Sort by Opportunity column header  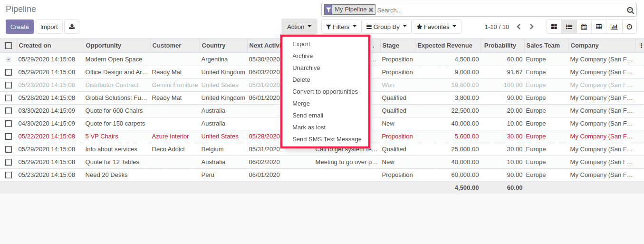tap(117, 46)
